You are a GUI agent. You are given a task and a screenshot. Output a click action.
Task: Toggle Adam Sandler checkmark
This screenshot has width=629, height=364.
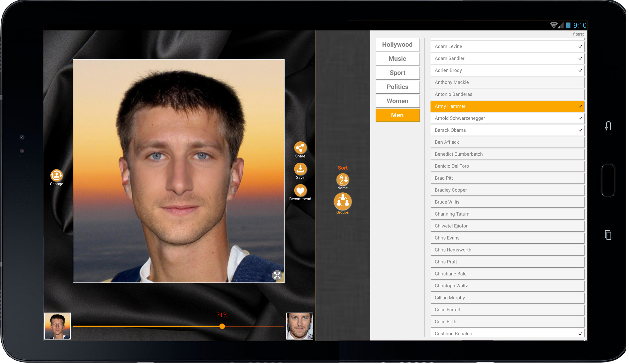click(580, 58)
